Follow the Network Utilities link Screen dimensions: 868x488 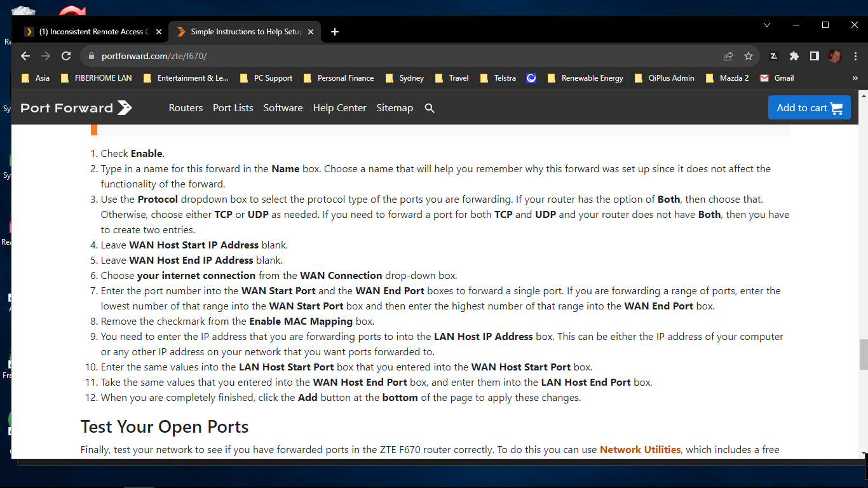coord(640,450)
